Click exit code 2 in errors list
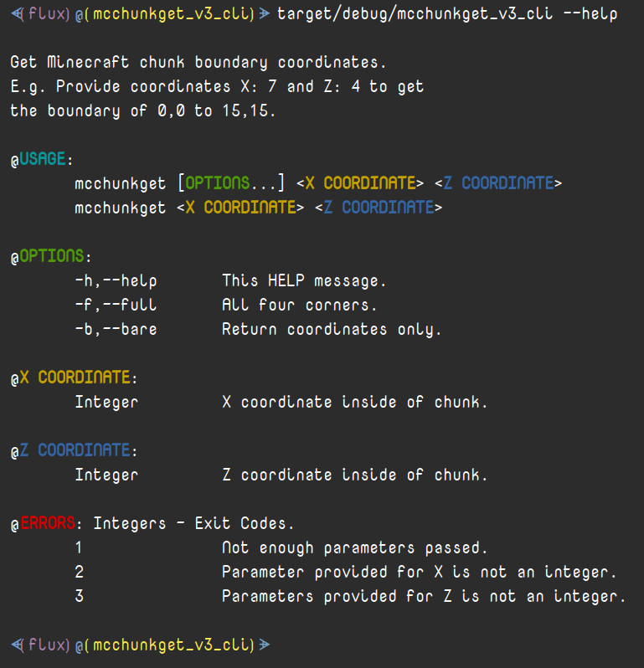644x668 pixels. coord(80,572)
